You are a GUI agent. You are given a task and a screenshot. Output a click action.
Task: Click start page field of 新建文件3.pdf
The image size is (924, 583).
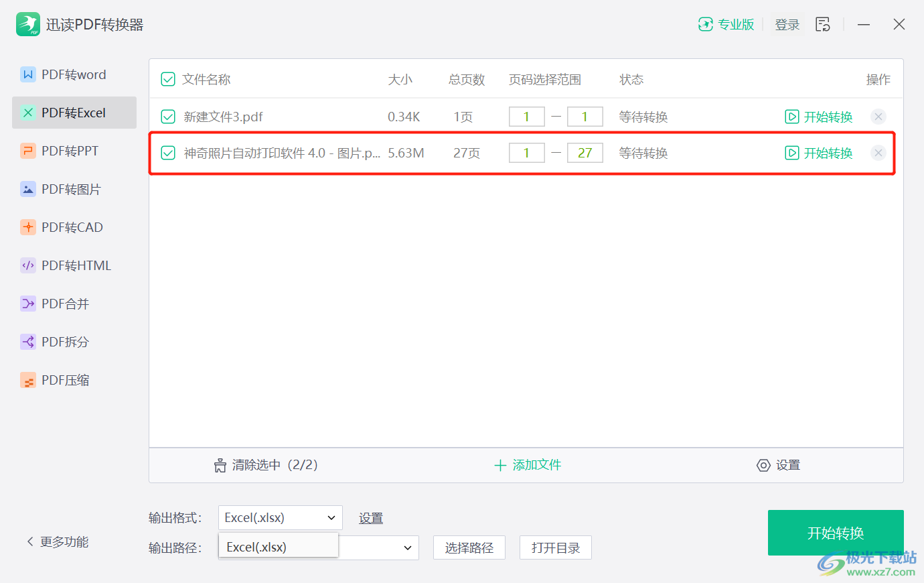[x=526, y=117]
